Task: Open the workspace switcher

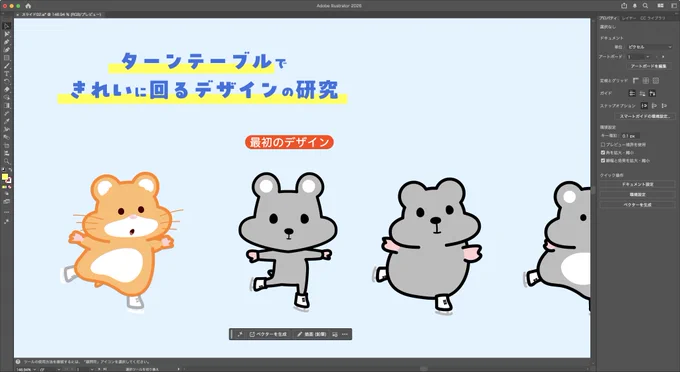Action: tap(674, 6)
